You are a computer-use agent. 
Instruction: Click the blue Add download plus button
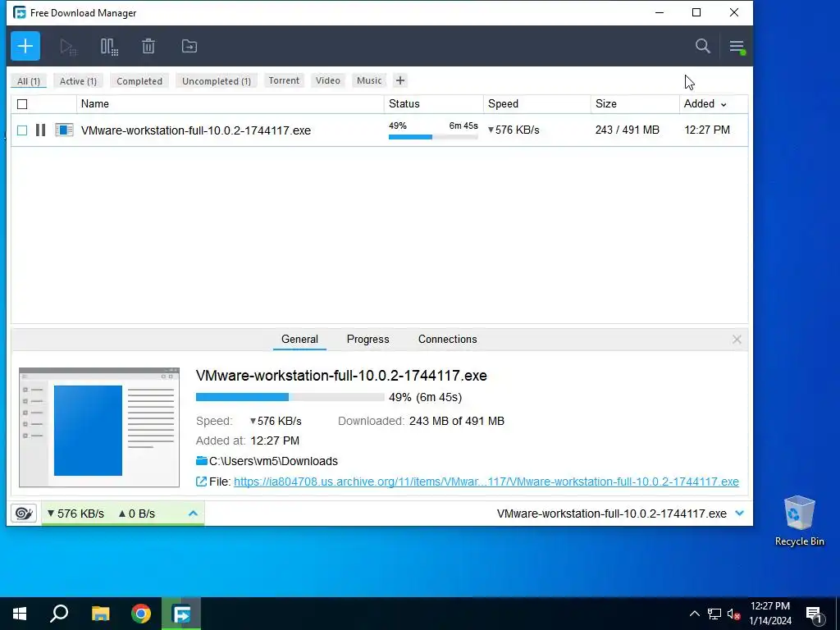click(25, 46)
